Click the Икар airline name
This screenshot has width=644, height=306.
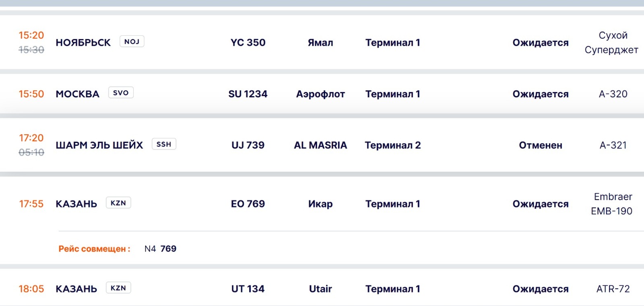(320, 204)
